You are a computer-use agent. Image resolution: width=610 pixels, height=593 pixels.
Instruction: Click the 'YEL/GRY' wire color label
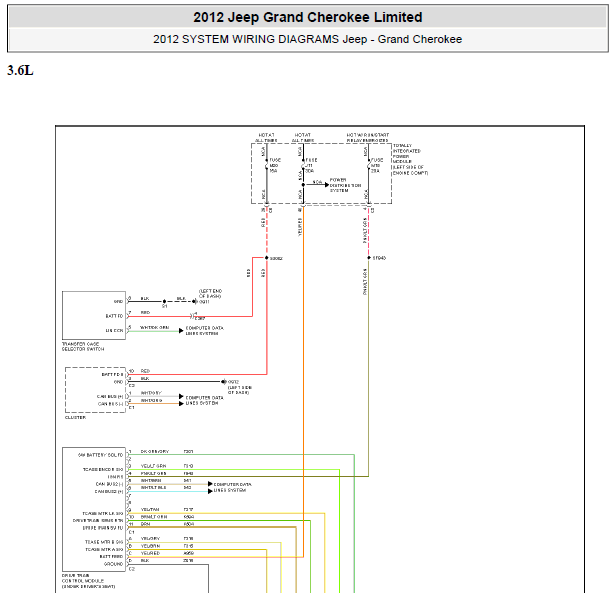(x=150, y=539)
